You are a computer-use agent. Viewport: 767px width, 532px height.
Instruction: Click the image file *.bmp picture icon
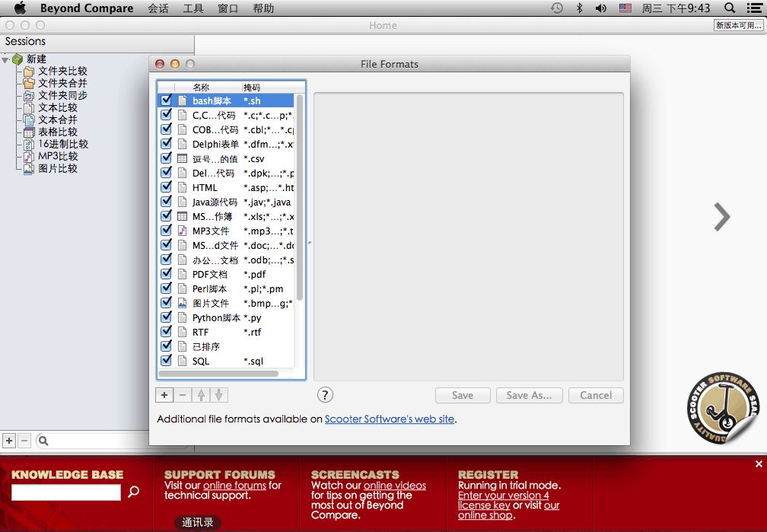(182, 303)
